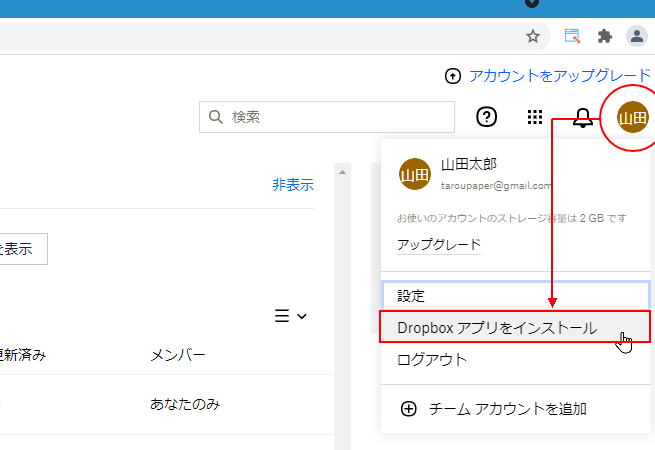Select the storage 2 GB info text
The height and width of the screenshot is (450, 655).
pyautogui.click(x=512, y=218)
